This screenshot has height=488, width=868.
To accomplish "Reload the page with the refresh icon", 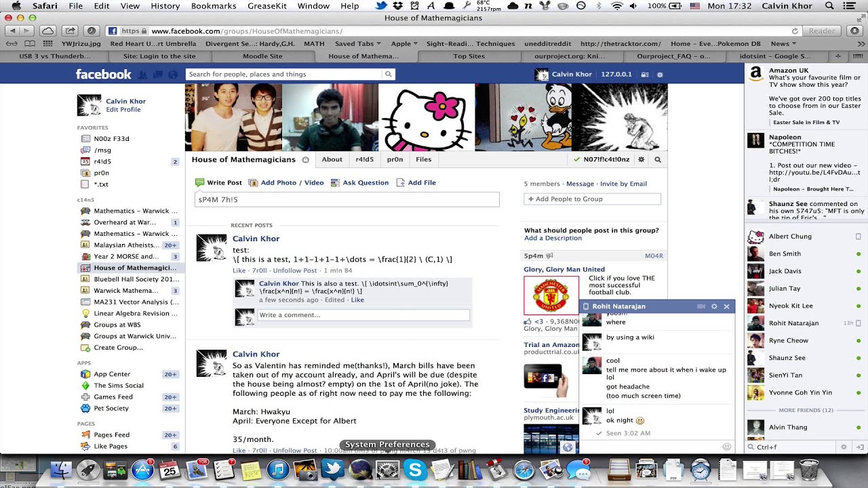I will click(795, 31).
